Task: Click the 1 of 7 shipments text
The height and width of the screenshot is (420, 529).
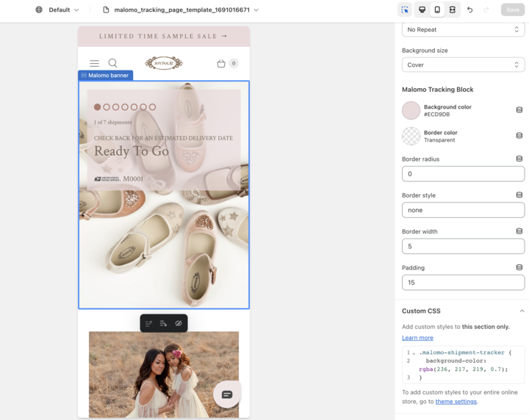Action: [112, 122]
